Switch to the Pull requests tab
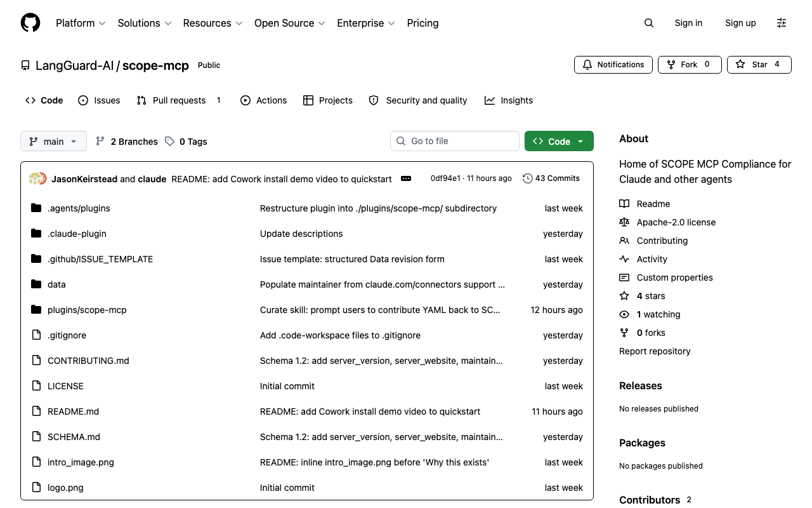This screenshot has height=508, width=812. [x=179, y=100]
